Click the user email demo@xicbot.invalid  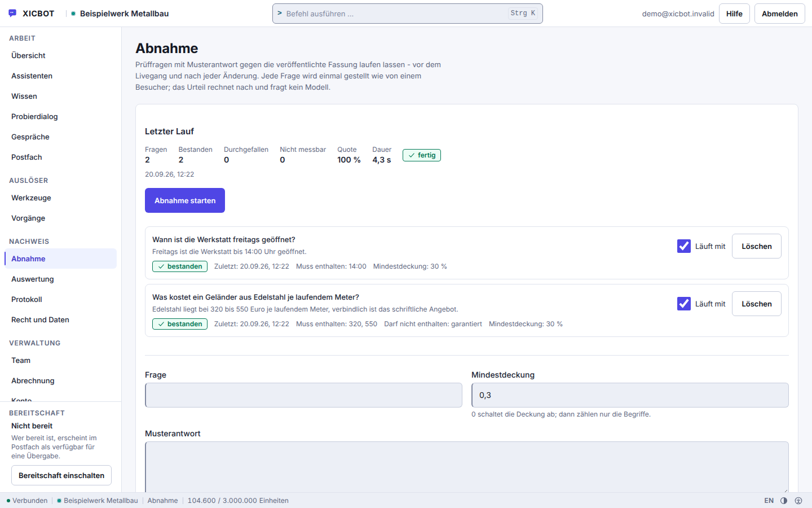(678, 14)
